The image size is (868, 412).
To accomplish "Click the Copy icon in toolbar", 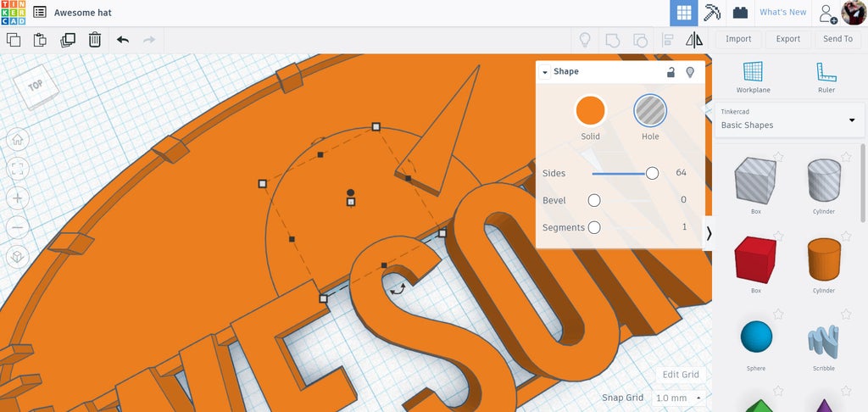I will pyautogui.click(x=14, y=40).
